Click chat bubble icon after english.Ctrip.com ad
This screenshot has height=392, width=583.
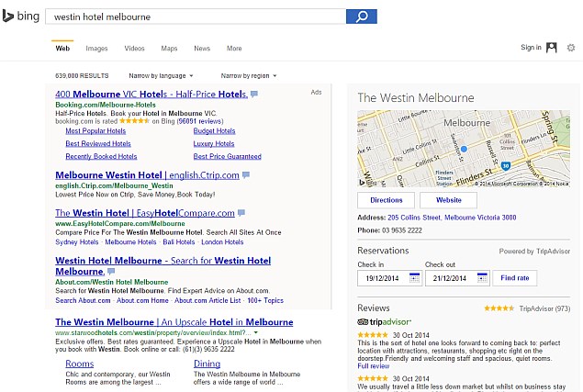click(246, 174)
